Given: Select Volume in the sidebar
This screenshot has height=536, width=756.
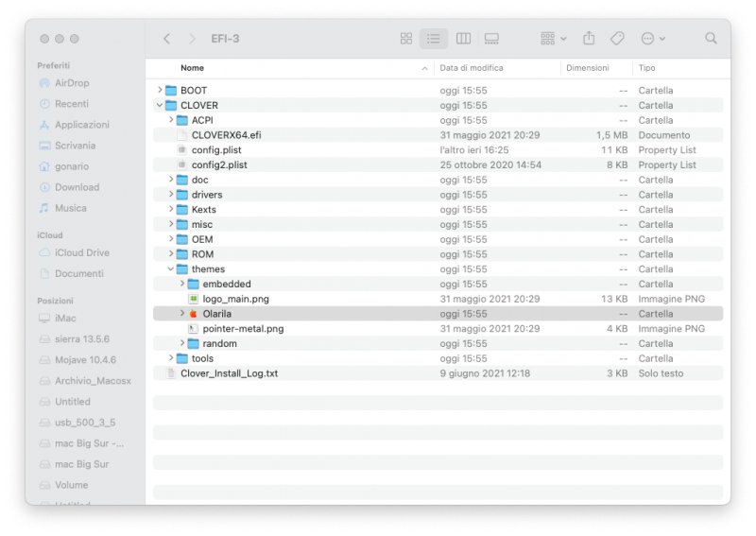Looking at the screenshot, I should point(72,485).
